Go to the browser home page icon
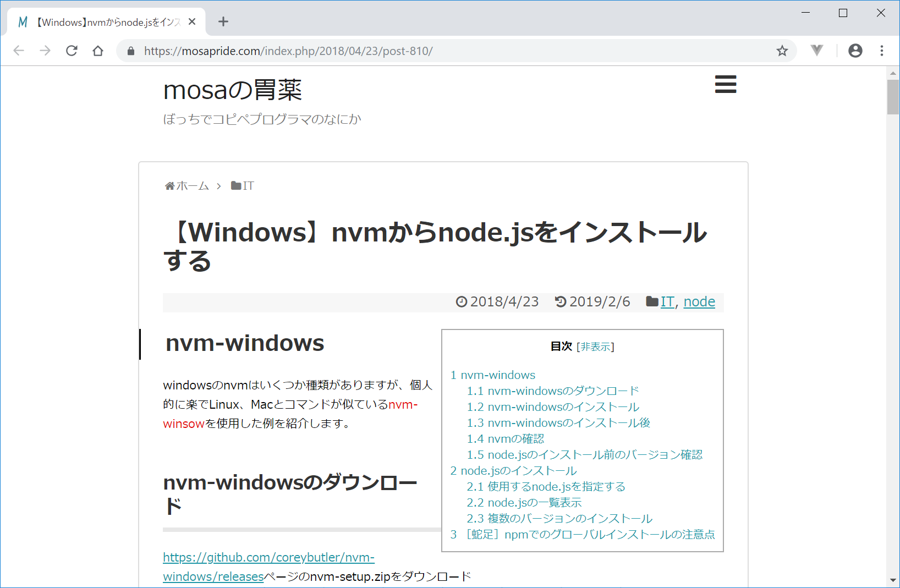The width and height of the screenshot is (900, 588). click(98, 51)
